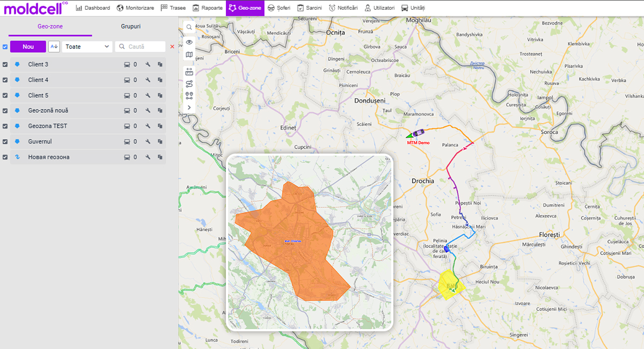Click the copy icon for Guvernul

160,142
